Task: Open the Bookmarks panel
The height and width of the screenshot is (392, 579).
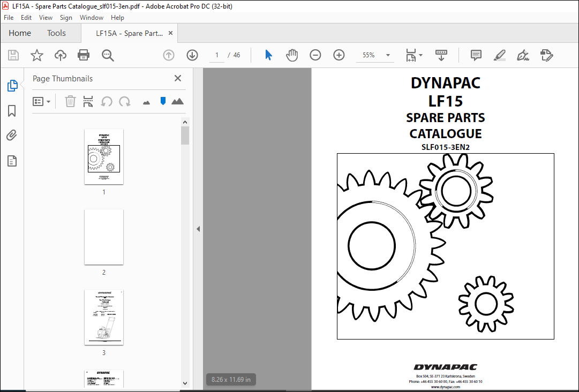Action: click(12, 111)
